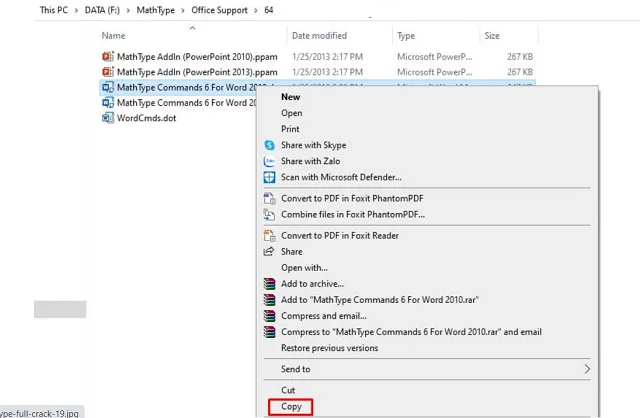
Task: Click the full-crack-19.jpg status link text
Action: [39, 413]
